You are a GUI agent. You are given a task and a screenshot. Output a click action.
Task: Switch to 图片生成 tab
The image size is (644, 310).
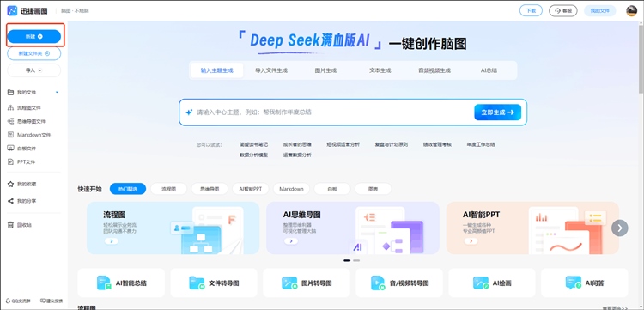325,70
